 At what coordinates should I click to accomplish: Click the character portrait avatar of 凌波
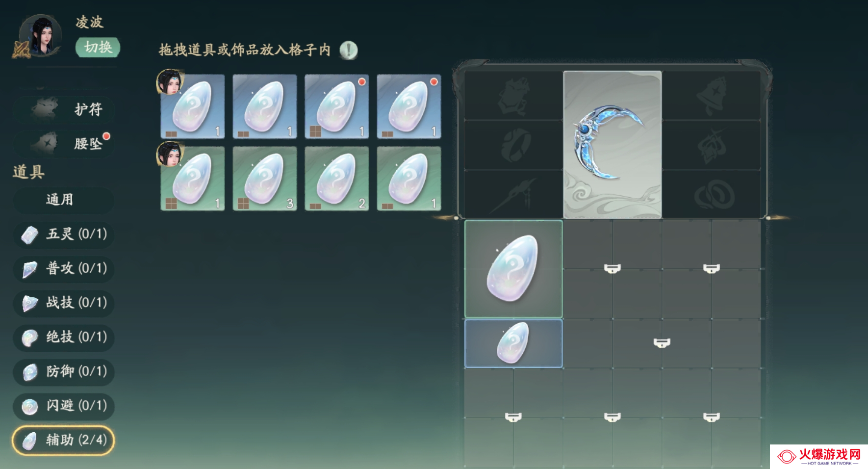click(x=40, y=35)
